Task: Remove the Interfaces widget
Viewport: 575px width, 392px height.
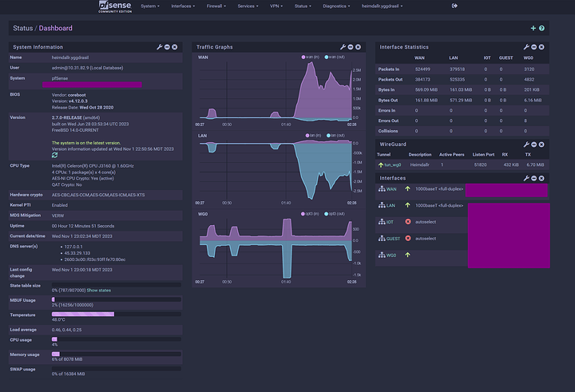Action: (x=541, y=178)
